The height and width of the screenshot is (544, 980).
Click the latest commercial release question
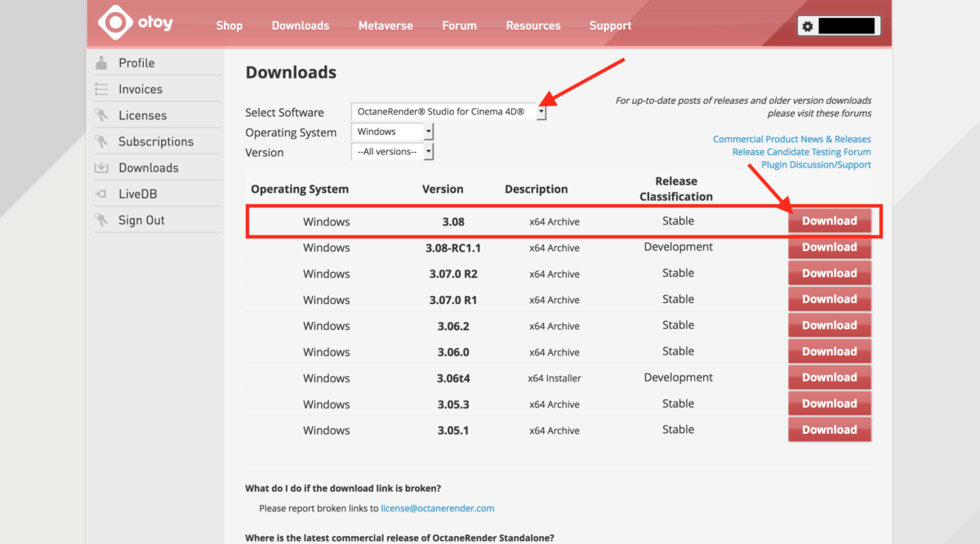click(399, 537)
